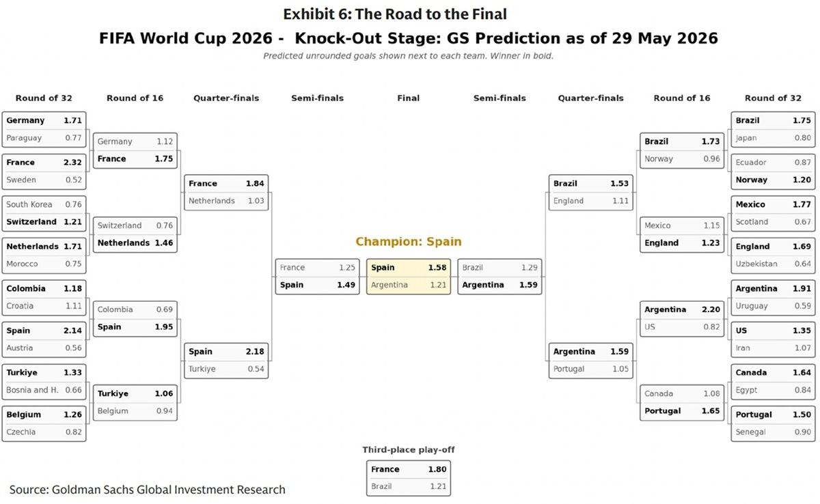Screen dimensions: 820x504
Task: Click the Portugal vs Senegal match box
Action: click(774, 423)
